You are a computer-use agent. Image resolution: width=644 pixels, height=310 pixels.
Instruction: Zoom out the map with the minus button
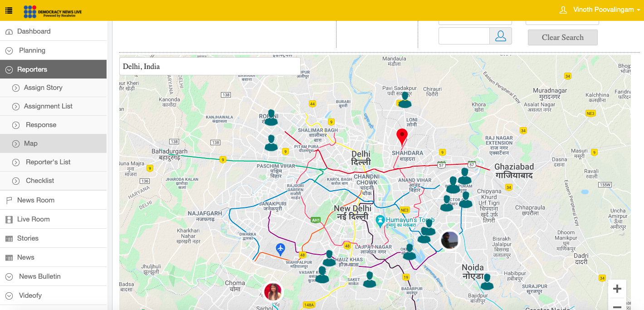click(617, 306)
